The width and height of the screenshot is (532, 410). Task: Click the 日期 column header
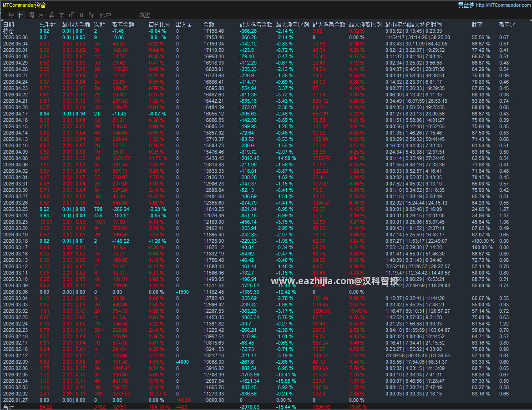[x=9, y=25]
